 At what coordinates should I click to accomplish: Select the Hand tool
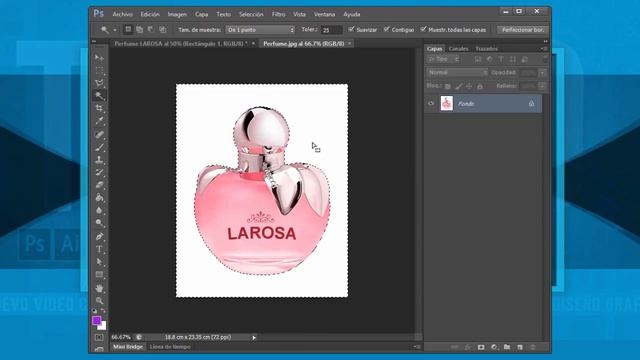(99, 288)
